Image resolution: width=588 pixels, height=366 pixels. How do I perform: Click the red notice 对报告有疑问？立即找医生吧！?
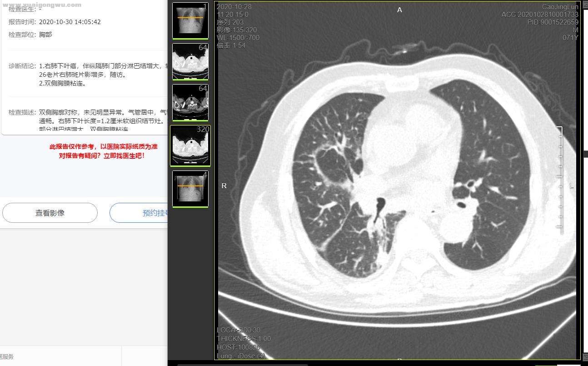(x=102, y=155)
